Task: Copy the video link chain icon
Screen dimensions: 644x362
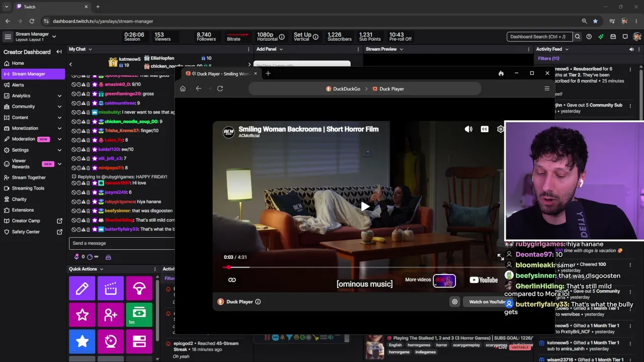Action: pos(232,280)
